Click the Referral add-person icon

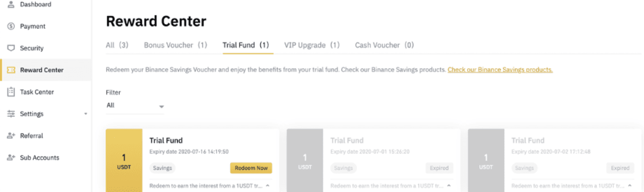pyautogui.click(x=11, y=136)
